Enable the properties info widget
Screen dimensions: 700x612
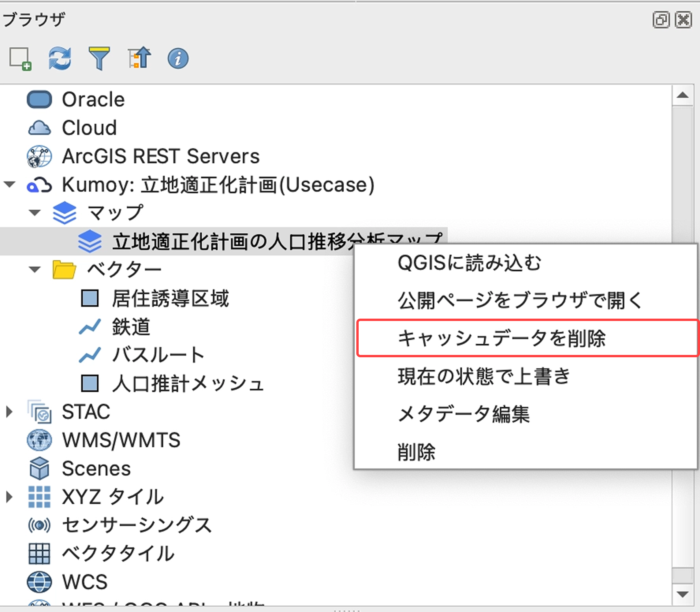tap(178, 58)
